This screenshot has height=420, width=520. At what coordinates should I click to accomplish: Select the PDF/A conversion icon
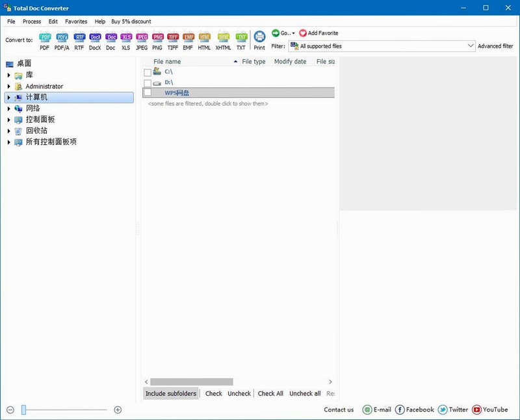pos(62,40)
